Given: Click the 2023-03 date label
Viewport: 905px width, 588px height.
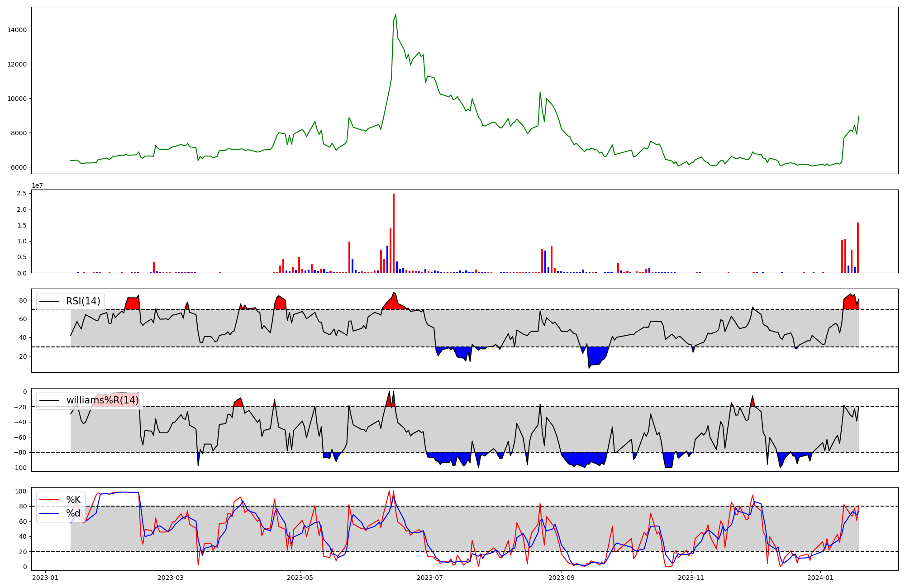Looking at the screenshot, I should click(171, 578).
